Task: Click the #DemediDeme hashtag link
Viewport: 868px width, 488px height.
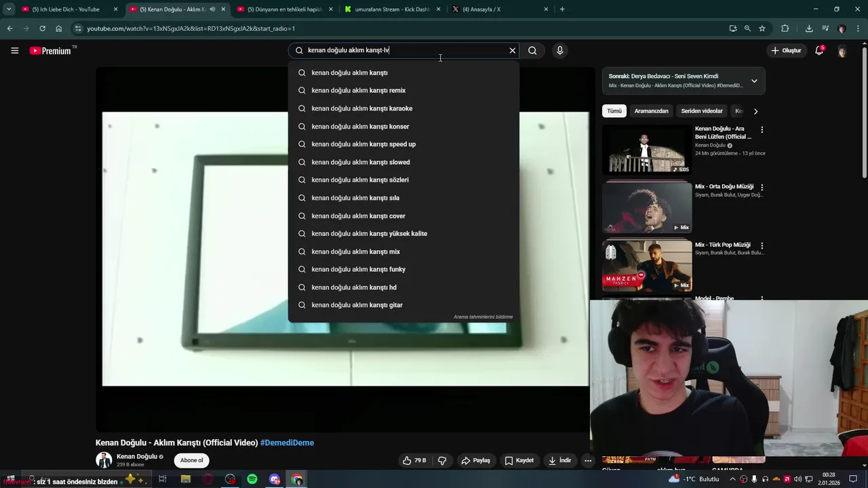Action: [287, 443]
